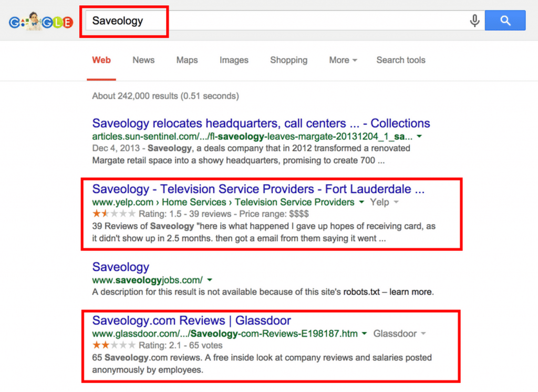Click the Saveology search input field

click(277, 20)
